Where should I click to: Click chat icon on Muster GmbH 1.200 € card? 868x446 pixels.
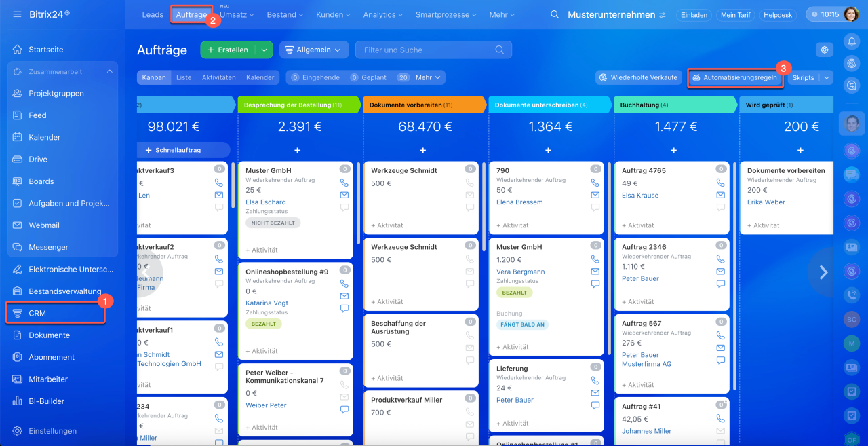595,284
